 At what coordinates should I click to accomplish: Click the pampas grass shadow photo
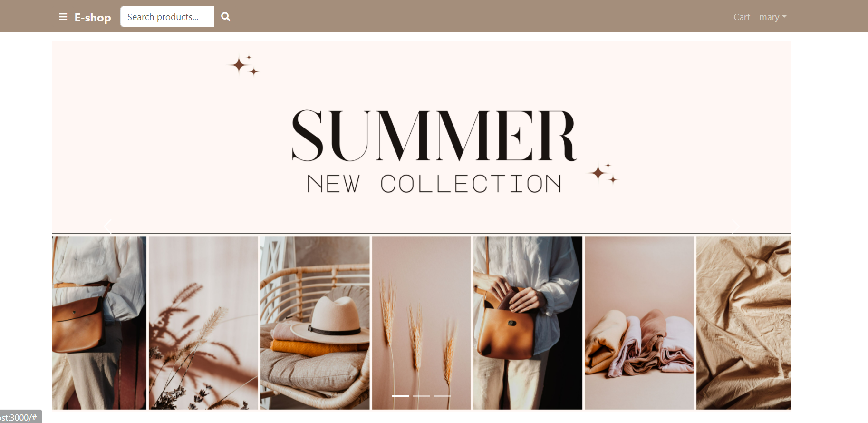pyautogui.click(x=203, y=323)
